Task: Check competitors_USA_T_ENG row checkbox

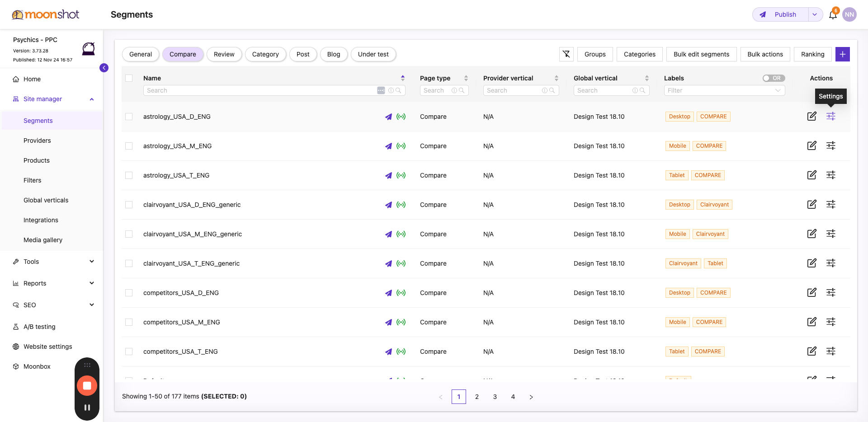Action: coord(129,352)
